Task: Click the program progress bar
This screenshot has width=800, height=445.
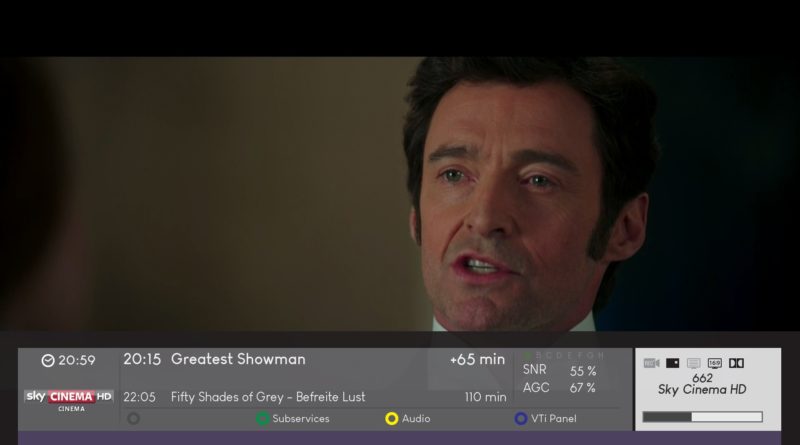Action: (703, 417)
